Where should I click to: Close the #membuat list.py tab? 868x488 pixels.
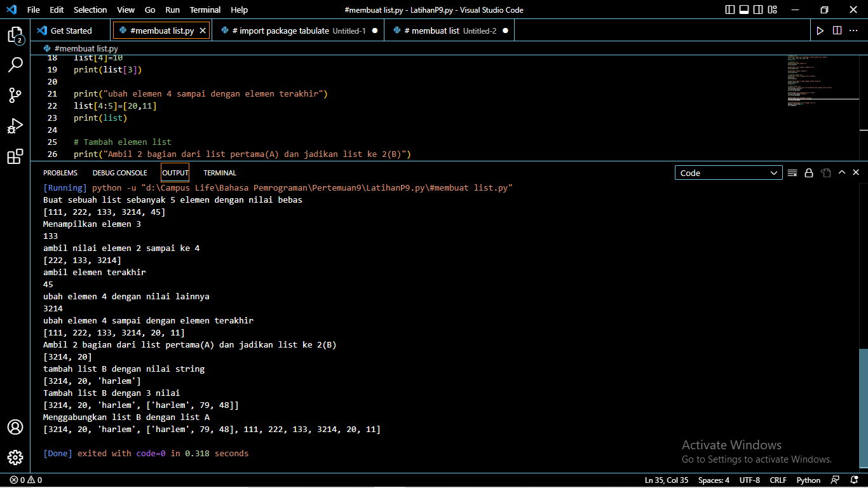[203, 30]
